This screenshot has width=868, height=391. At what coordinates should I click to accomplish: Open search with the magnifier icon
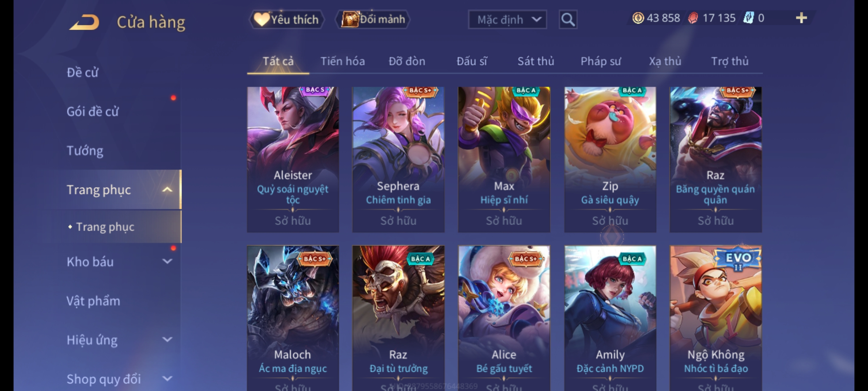[x=568, y=20]
